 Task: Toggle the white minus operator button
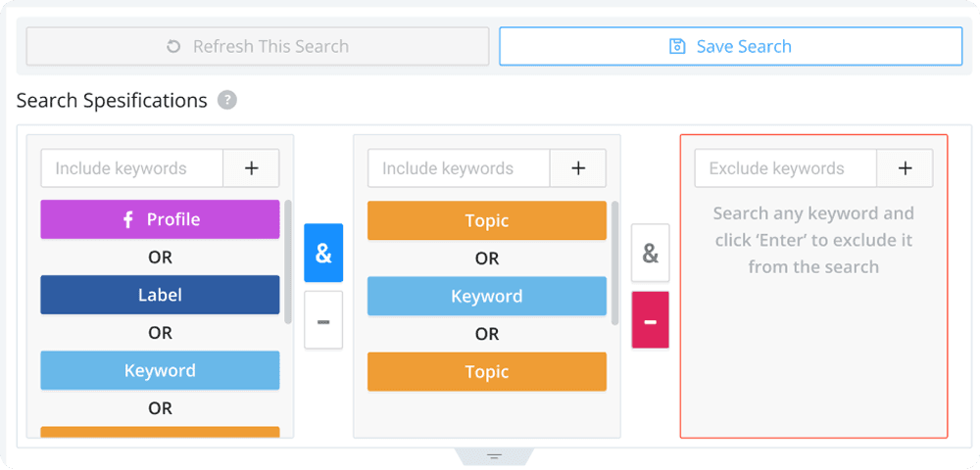pos(323,320)
